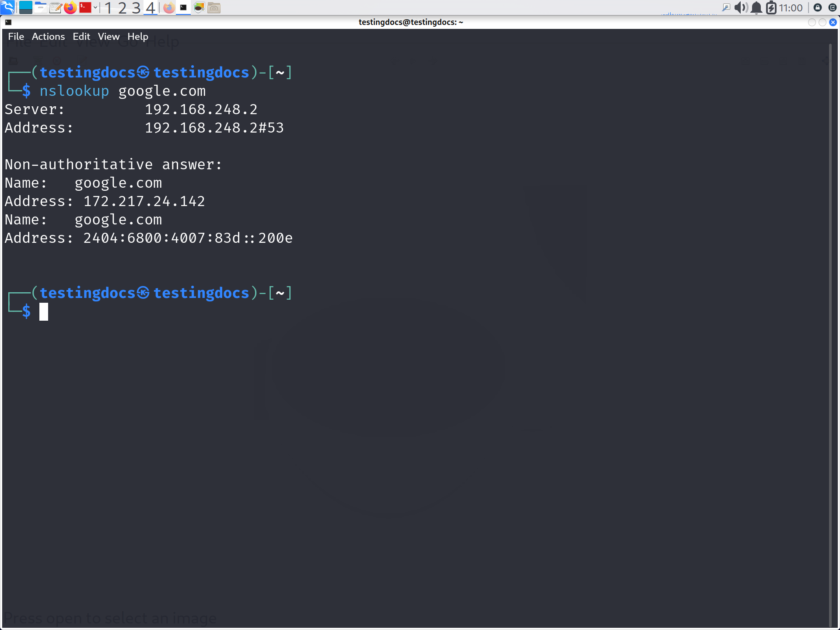Click the server address 192.168.248.2#53

[x=214, y=128]
